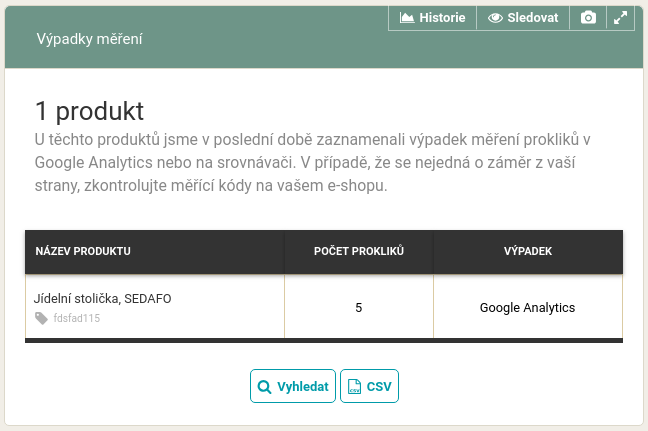Click the Výpadek column header
648x431 pixels.
[x=528, y=251]
